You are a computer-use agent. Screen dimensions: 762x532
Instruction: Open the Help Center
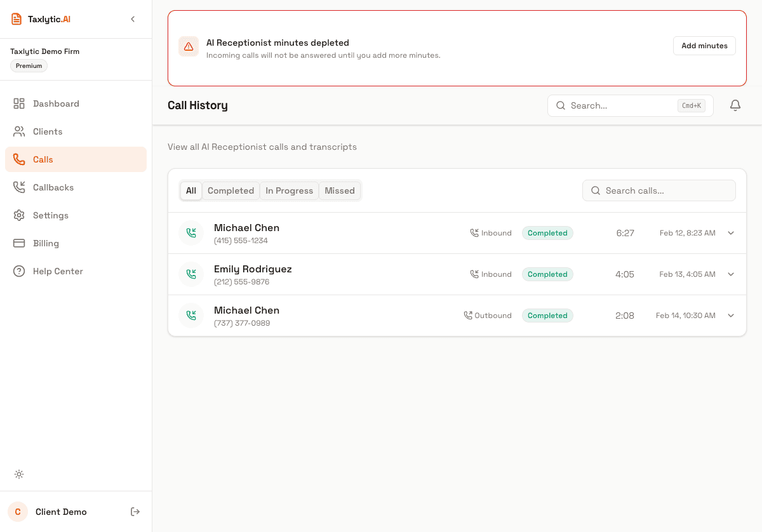[19, 271]
